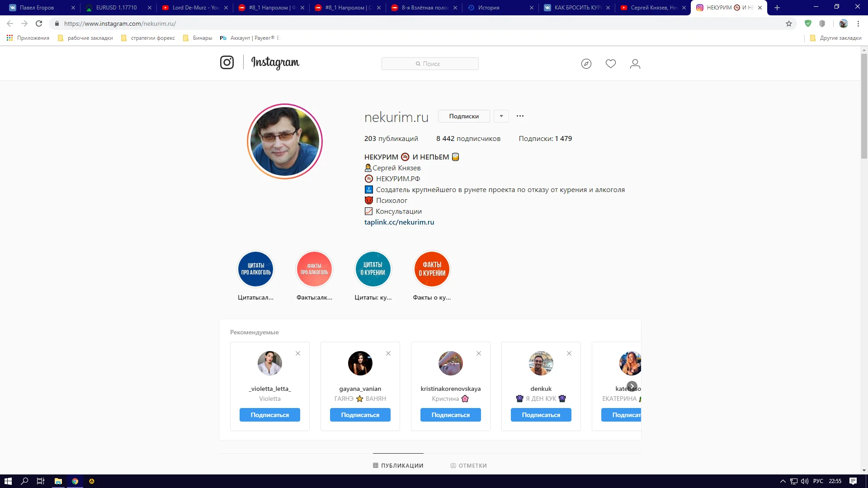Open the three-dots options menu by username
The height and width of the screenshot is (488, 868).
click(x=520, y=116)
